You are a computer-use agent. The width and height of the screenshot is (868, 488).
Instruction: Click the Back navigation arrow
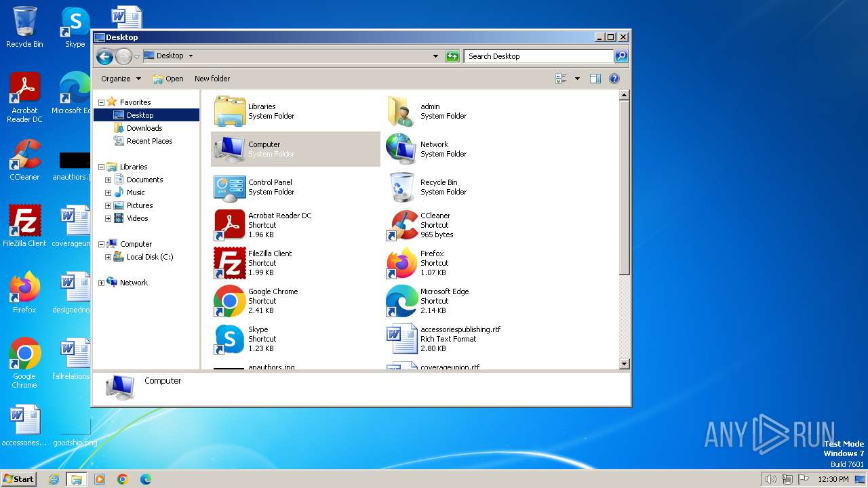104,56
